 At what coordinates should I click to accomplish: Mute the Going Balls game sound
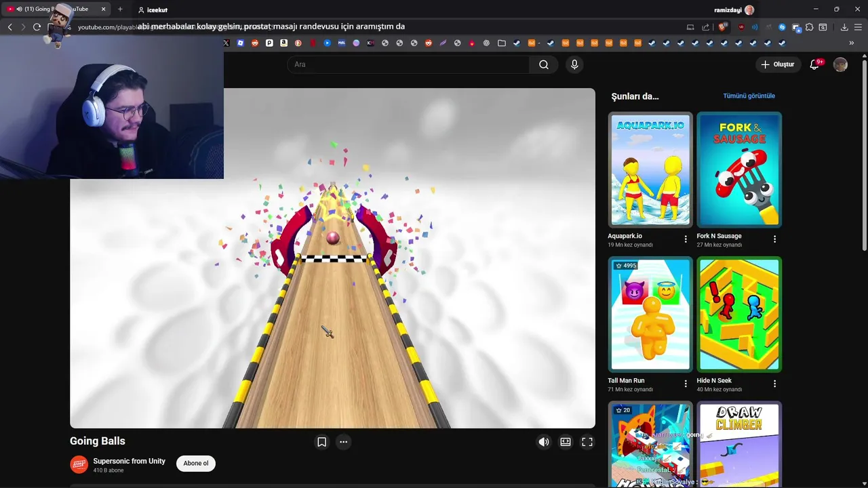[544, 442]
